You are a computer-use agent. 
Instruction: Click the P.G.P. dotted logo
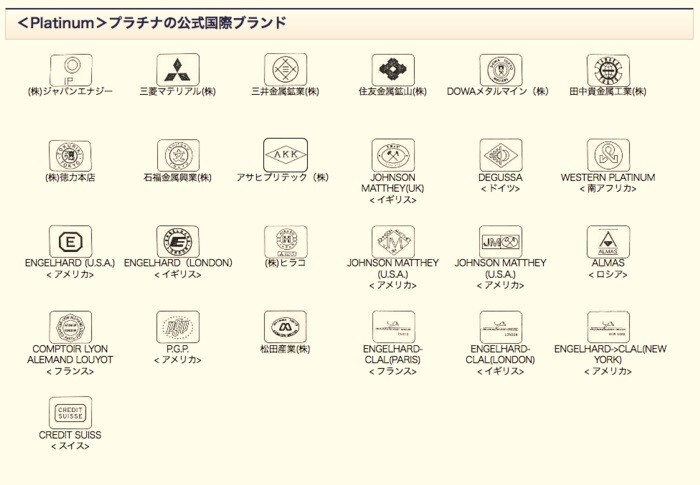178,327
